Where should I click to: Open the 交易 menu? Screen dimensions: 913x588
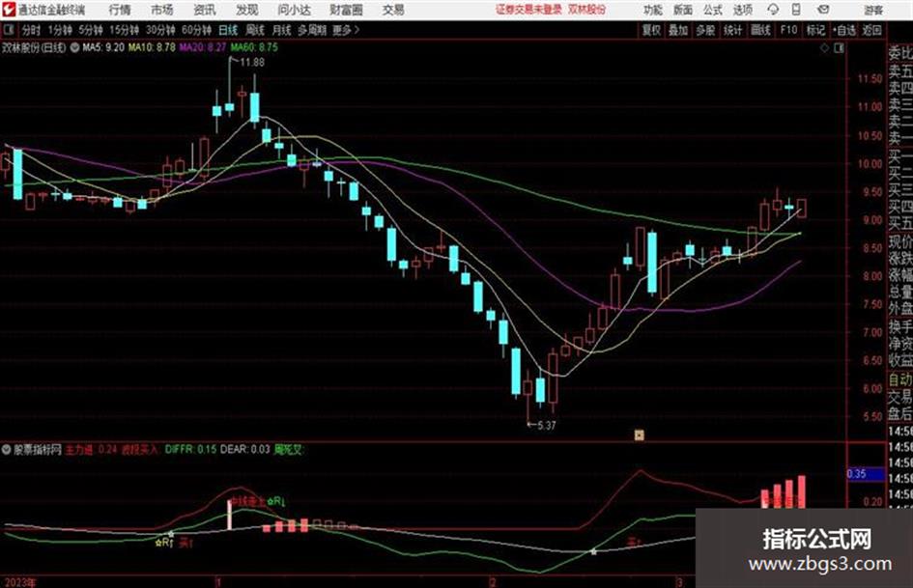pyautogui.click(x=393, y=10)
